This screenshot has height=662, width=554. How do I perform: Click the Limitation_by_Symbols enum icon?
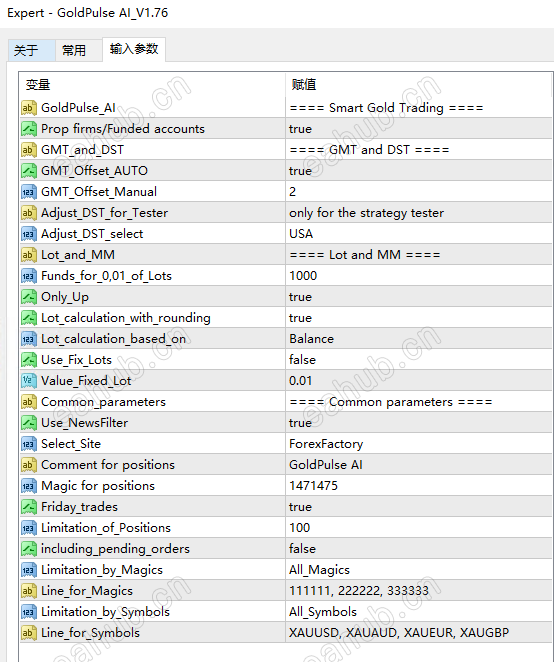[29, 612]
